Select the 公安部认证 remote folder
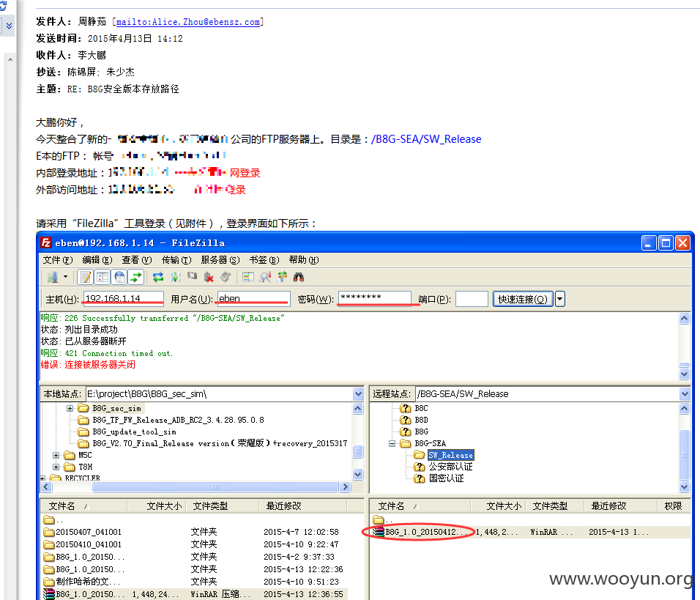This screenshot has height=600, width=700. [x=450, y=467]
